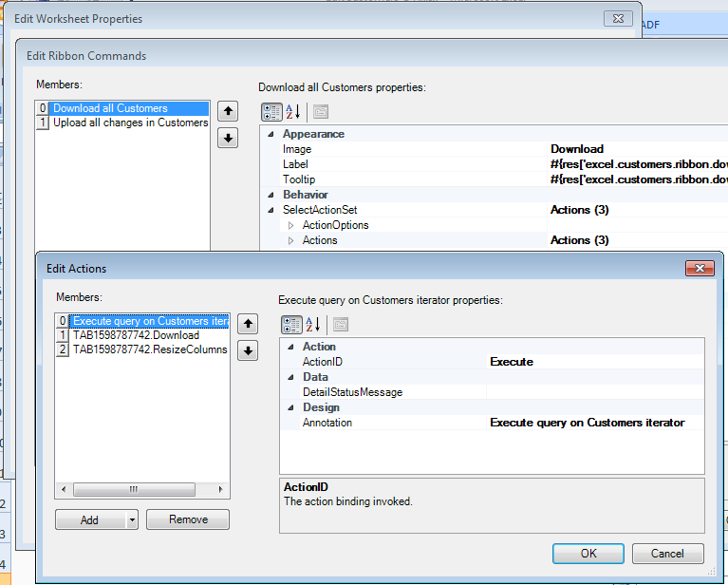Move ribbon command up arrow button

(228, 111)
